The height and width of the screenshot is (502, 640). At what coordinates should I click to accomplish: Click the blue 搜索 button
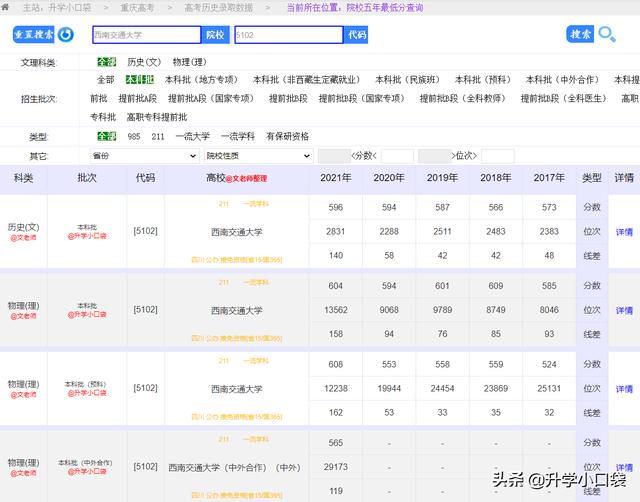point(580,34)
